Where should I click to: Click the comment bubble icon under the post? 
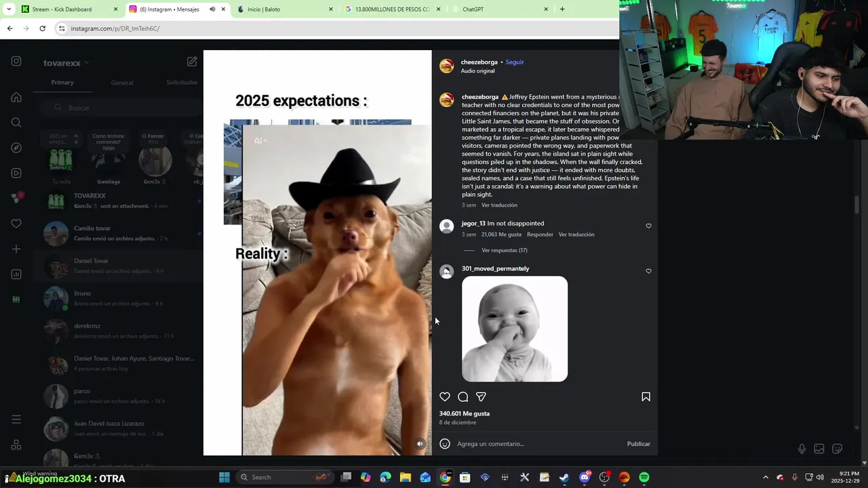[463, 396]
